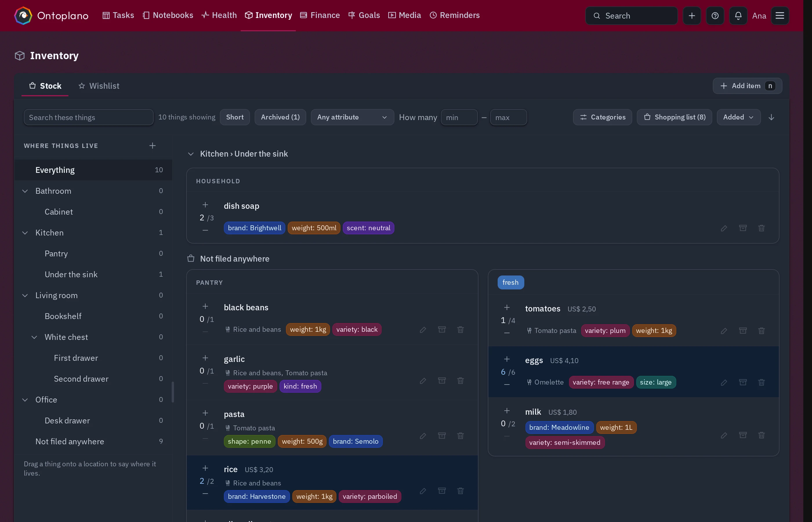812x522 pixels.
Task: Collapse the Kitchen tree node
Action: 25,233
